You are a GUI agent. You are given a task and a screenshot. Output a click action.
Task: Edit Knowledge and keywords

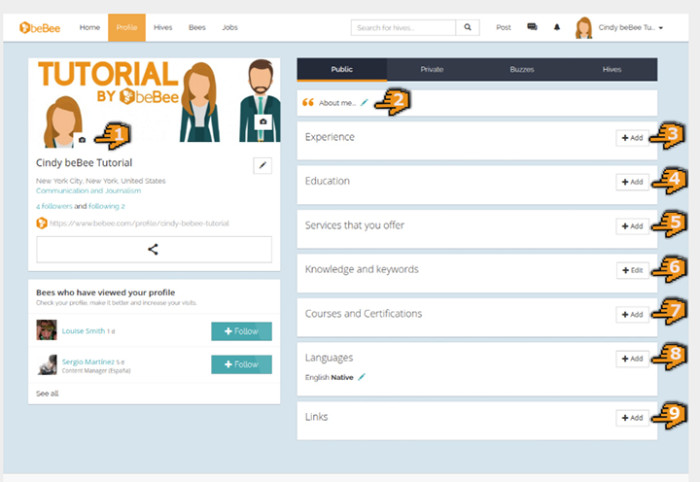pyautogui.click(x=632, y=270)
